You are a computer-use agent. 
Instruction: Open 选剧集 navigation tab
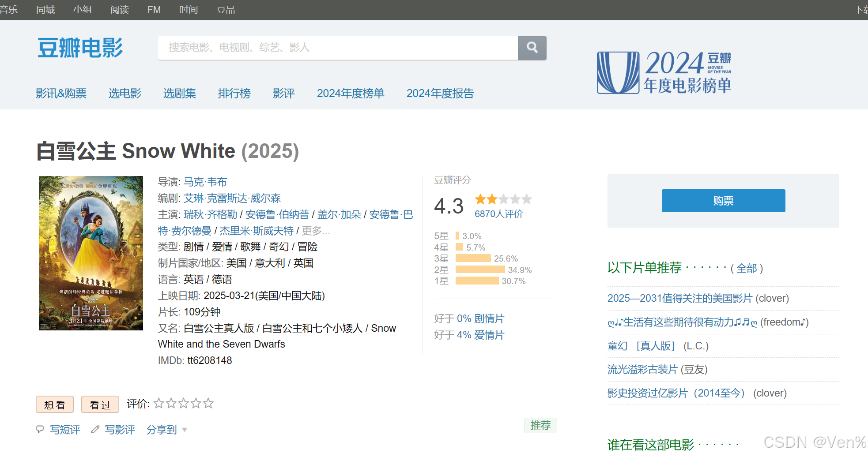click(180, 93)
